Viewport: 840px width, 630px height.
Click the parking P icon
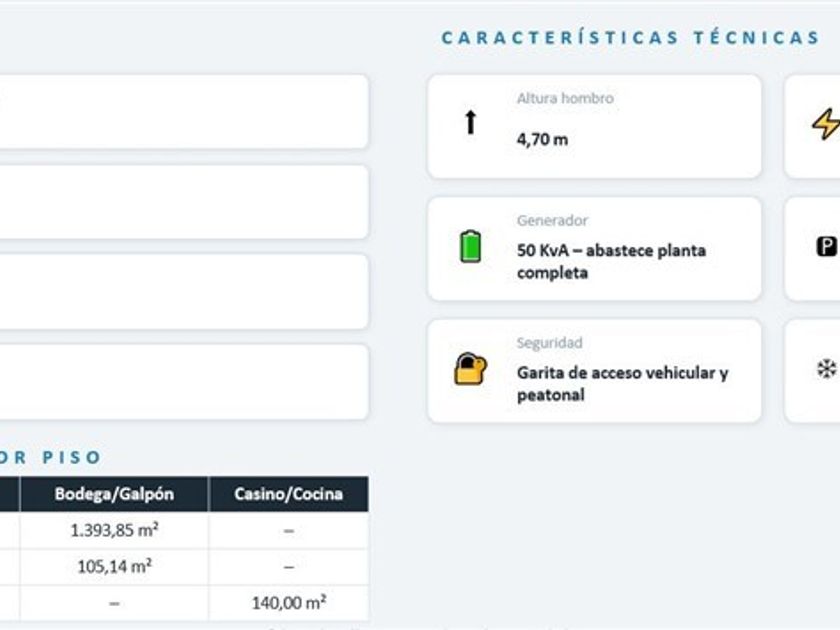(x=827, y=246)
